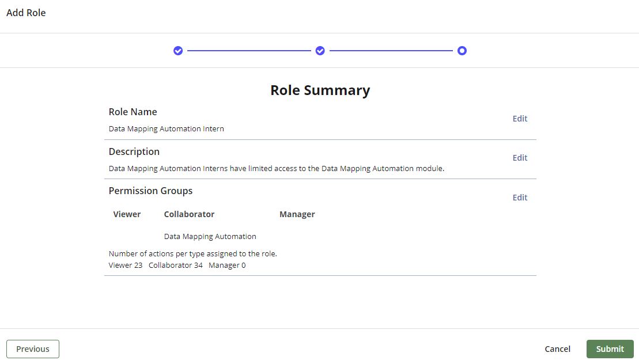Select the Data Mapping Automation permission group entry
The height and width of the screenshot is (364, 639).
pos(210,236)
